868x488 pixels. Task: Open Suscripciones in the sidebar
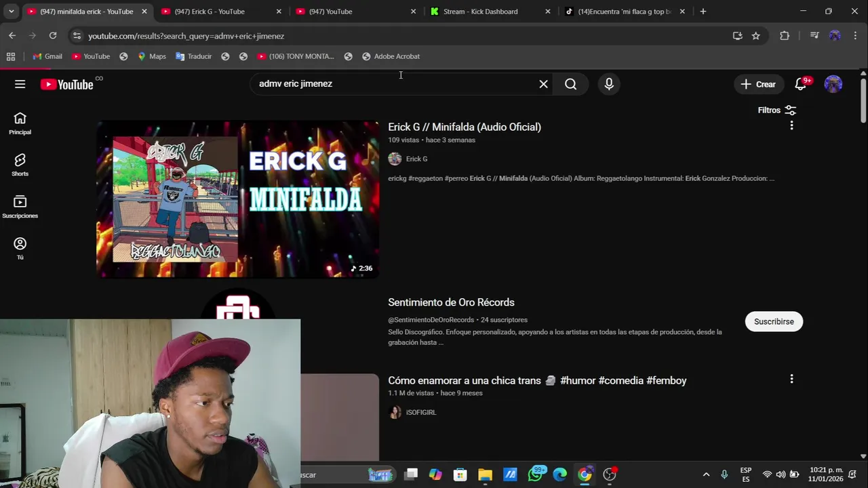click(20, 207)
